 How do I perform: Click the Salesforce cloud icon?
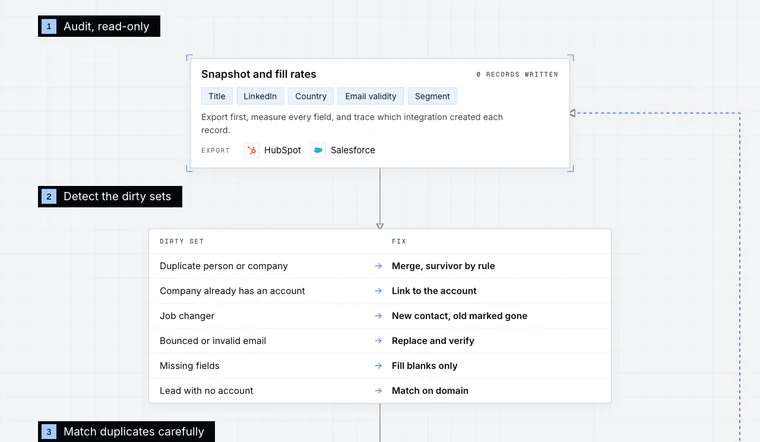click(x=318, y=150)
